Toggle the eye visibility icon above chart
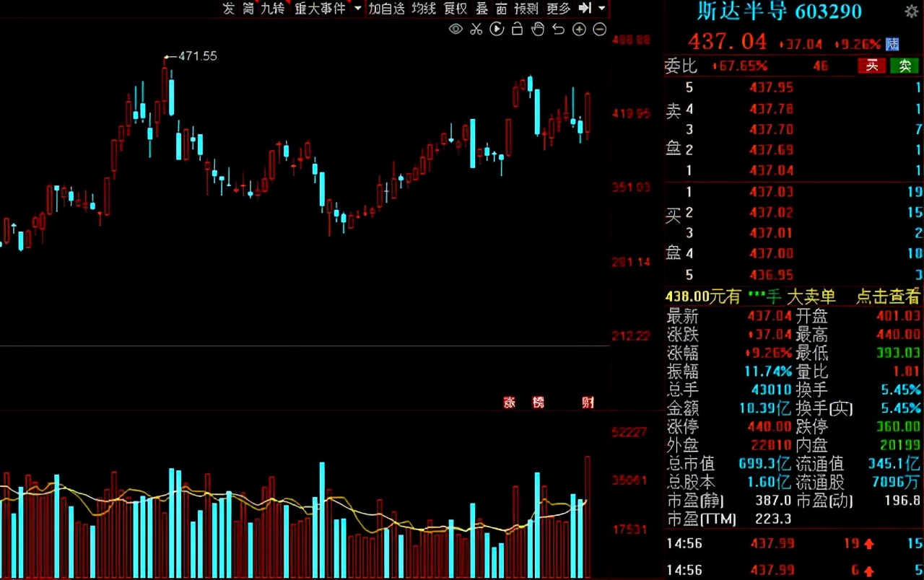The width and height of the screenshot is (924, 580). tap(456, 29)
